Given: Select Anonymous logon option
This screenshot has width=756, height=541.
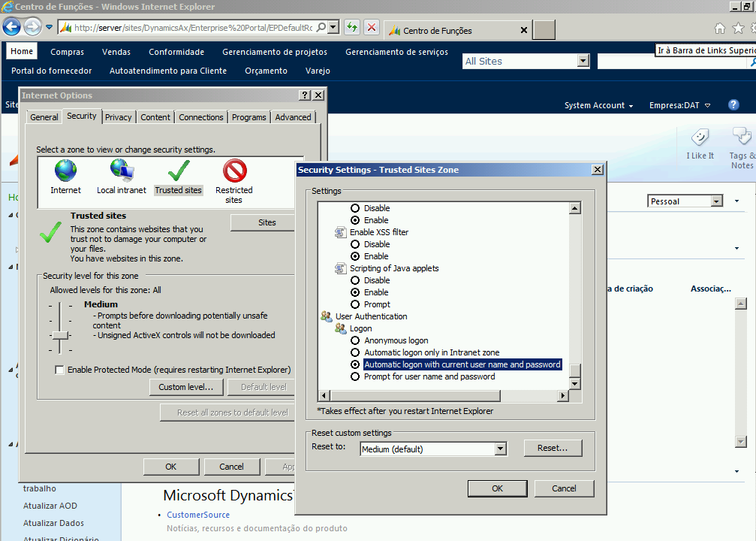Looking at the screenshot, I should click(355, 340).
